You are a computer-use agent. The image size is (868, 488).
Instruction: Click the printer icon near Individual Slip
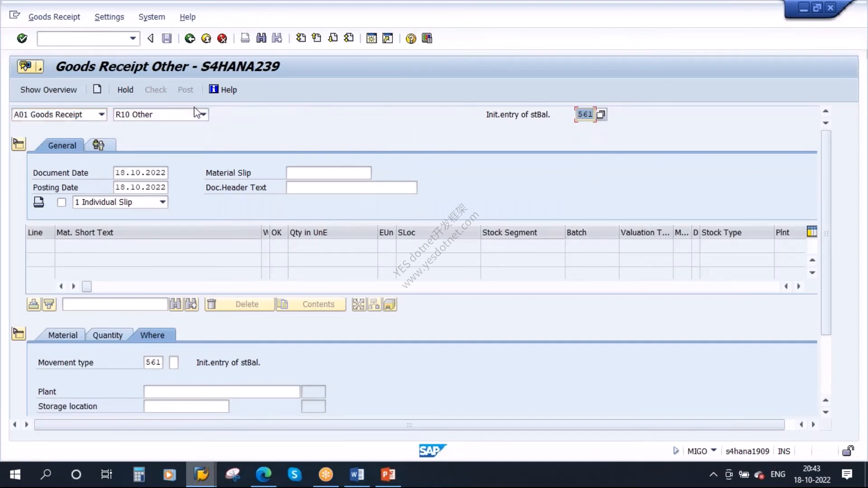[39, 202]
